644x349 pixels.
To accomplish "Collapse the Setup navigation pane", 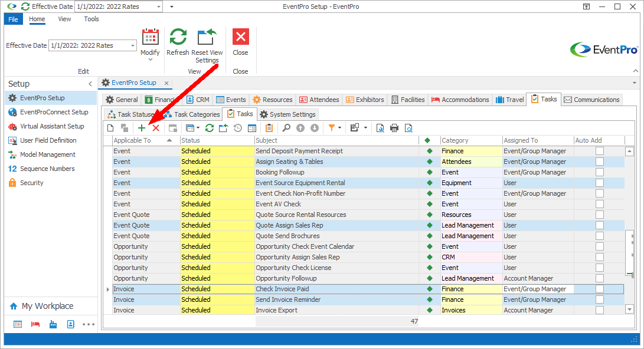I will point(90,84).
